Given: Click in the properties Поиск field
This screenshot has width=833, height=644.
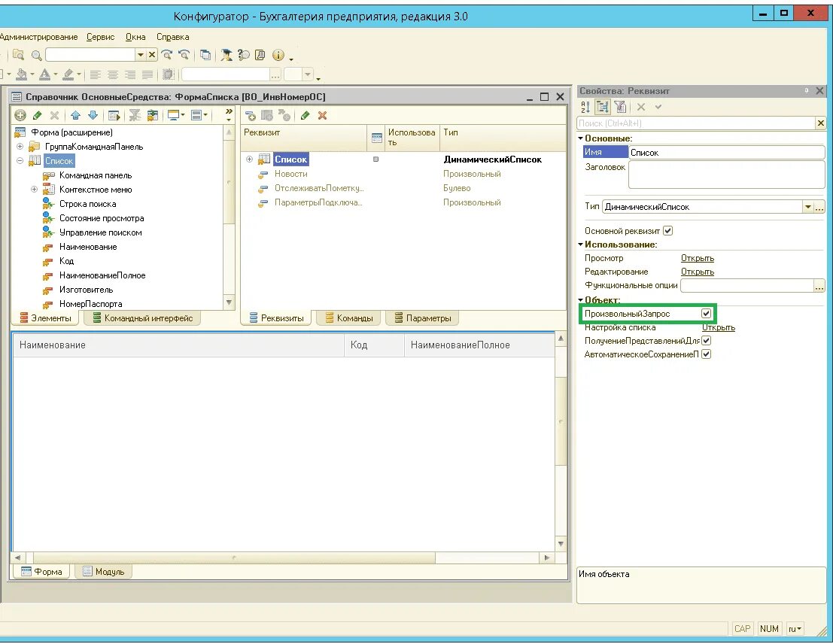Looking at the screenshot, I should [x=696, y=123].
